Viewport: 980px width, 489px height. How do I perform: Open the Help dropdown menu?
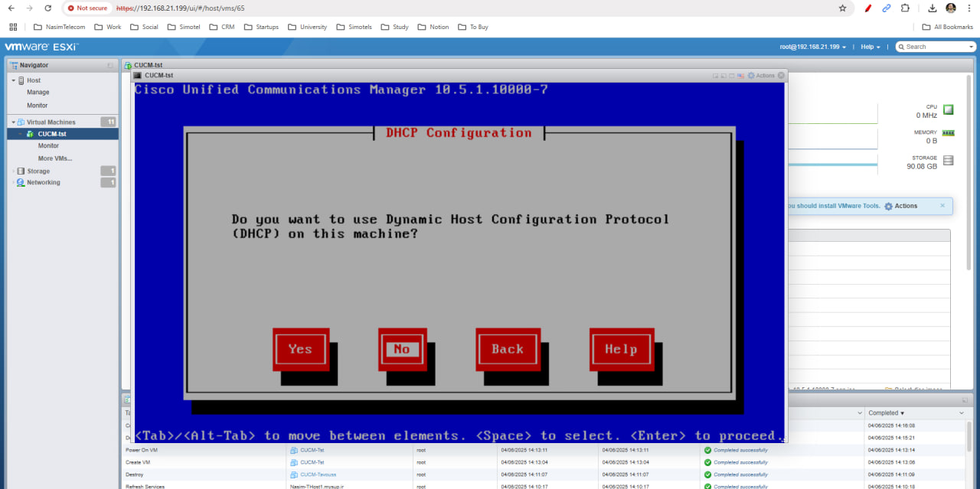[x=871, y=47]
